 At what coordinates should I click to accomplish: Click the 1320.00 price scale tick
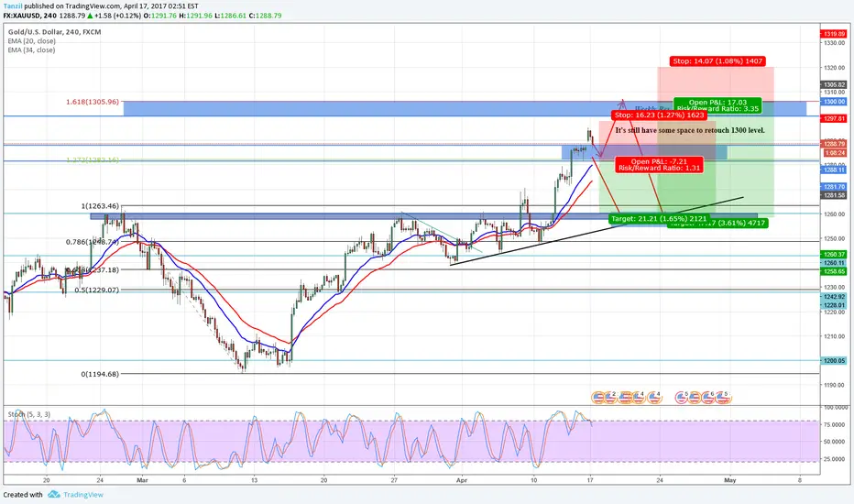point(834,68)
